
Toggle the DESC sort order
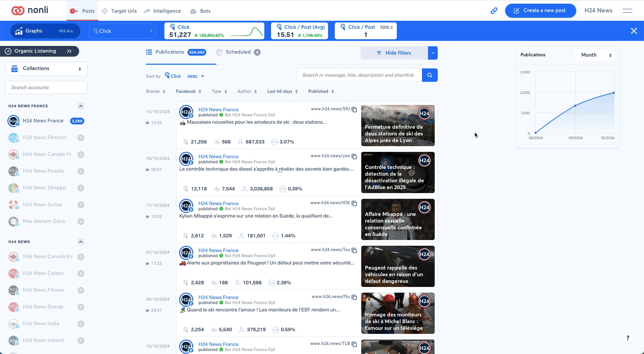click(x=196, y=76)
